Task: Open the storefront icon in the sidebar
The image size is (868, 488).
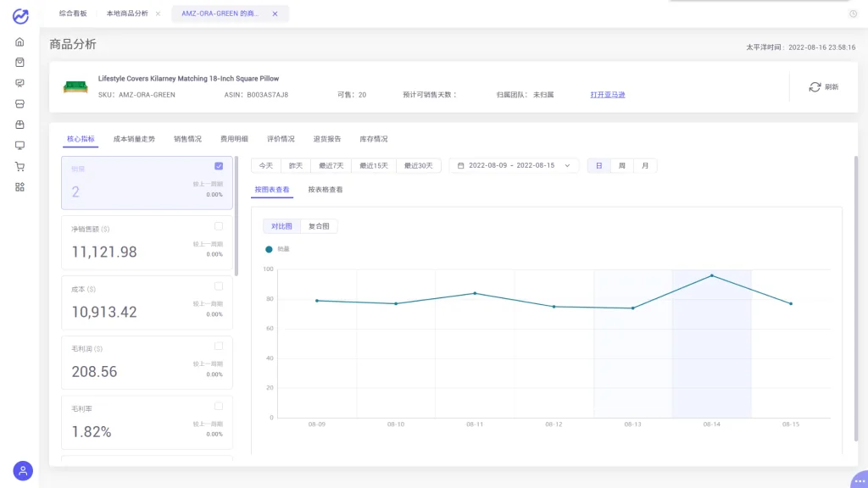Action: point(20,104)
